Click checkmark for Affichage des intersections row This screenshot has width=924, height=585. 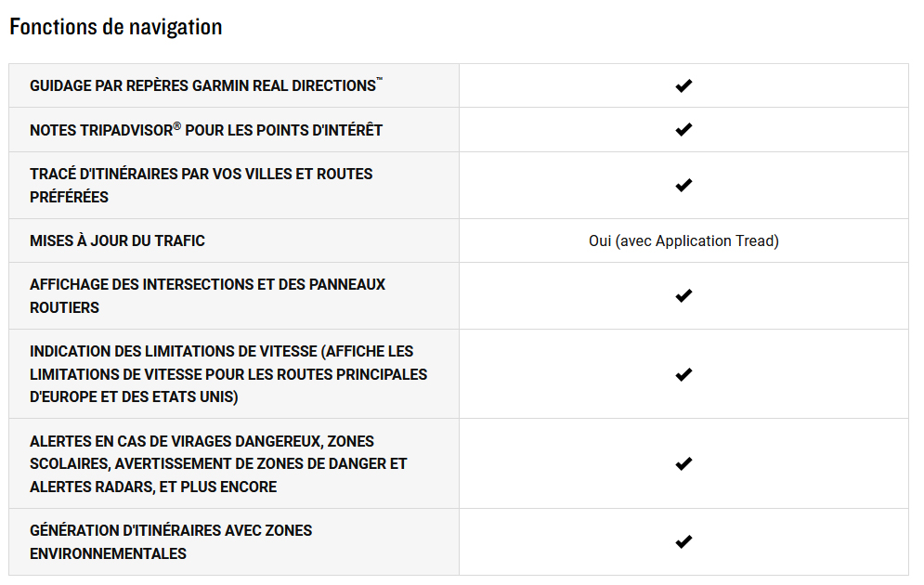click(683, 295)
